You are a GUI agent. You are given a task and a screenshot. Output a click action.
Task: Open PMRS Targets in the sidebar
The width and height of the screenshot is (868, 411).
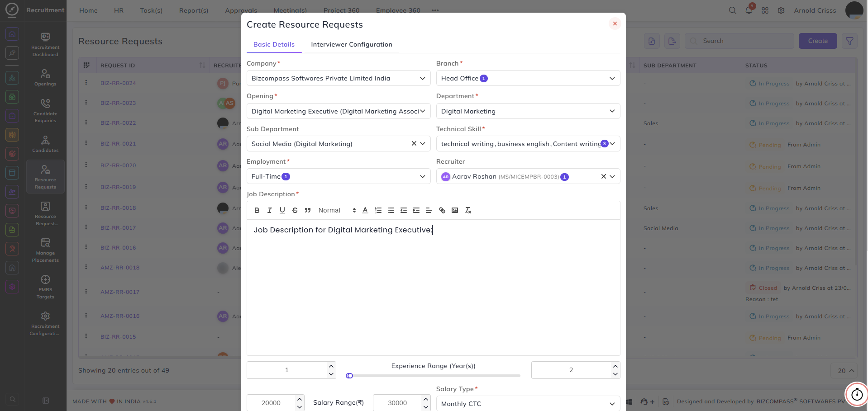pos(45,287)
